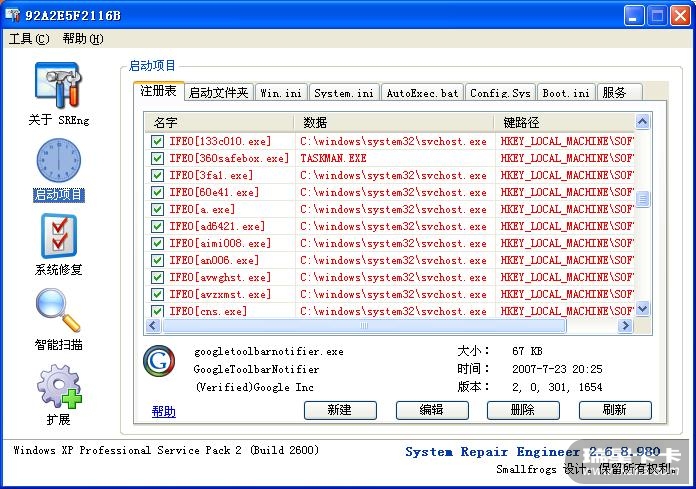Uncheck the IFEO[360safebox.exe] checkbox
Image resolution: width=696 pixels, height=489 pixels.
pyautogui.click(x=157, y=158)
